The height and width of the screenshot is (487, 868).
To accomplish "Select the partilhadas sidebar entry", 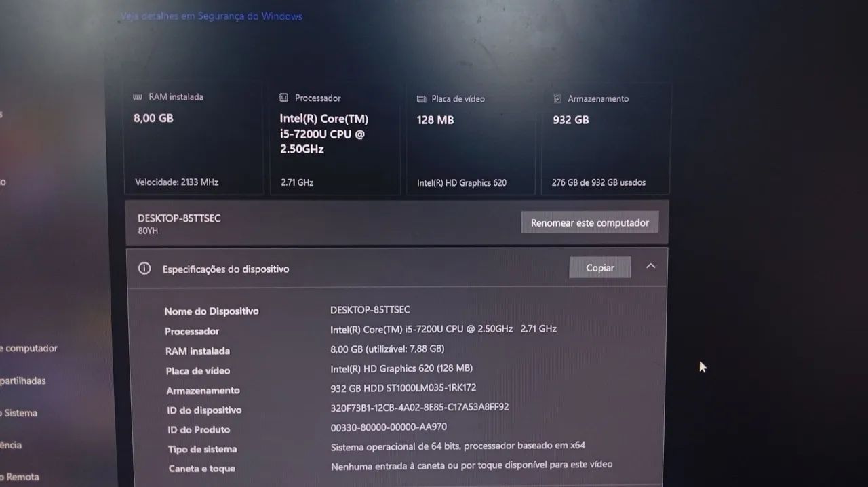I will (22, 381).
